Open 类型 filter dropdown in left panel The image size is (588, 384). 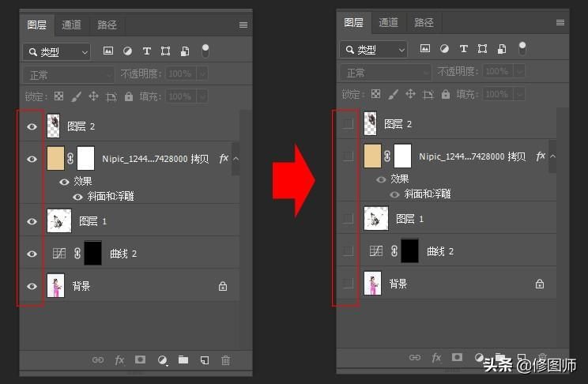pyautogui.click(x=57, y=51)
